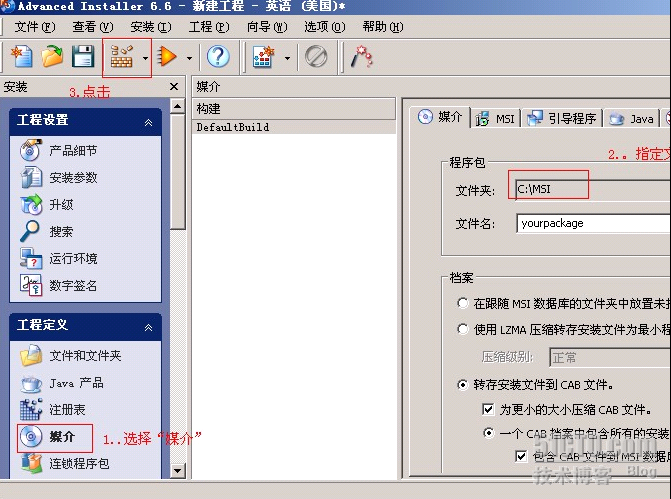Collapse the 工程设置 section
The height and width of the screenshot is (499, 671).
tap(148, 122)
